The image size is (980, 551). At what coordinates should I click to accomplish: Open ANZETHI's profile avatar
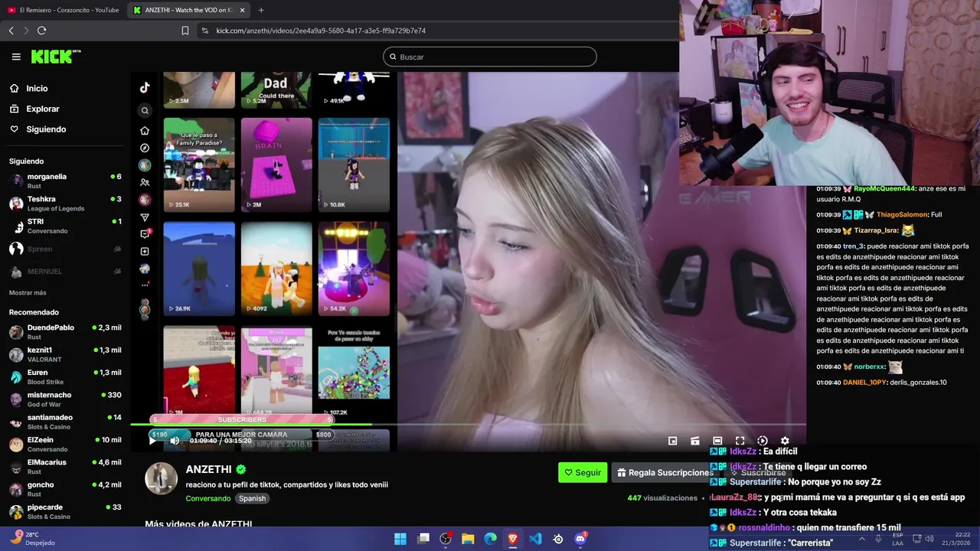tap(162, 478)
